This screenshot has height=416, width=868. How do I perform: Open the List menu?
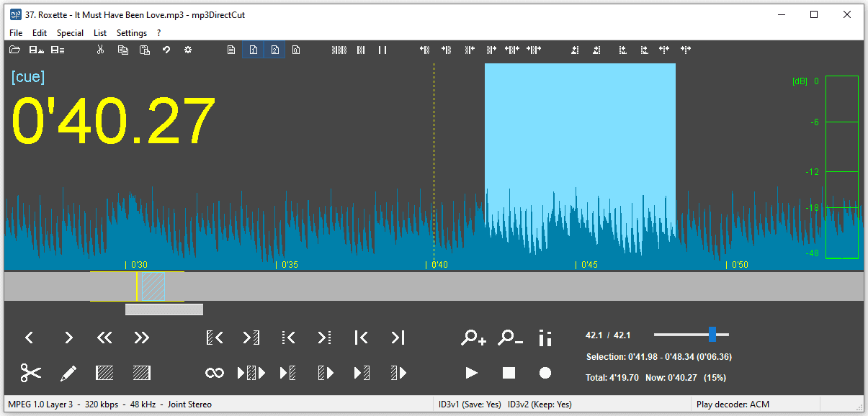click(100, 33)
